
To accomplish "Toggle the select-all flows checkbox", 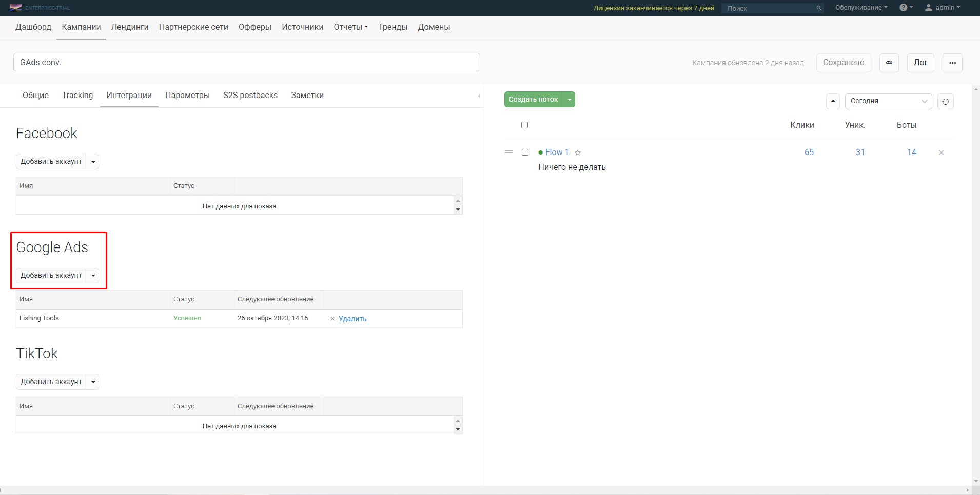I will [524, 125].
